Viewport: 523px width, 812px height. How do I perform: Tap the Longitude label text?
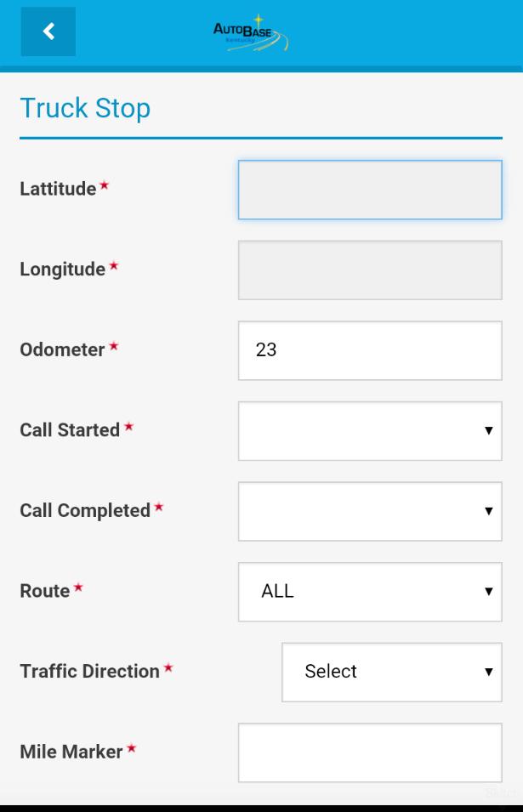click(62, 270)
